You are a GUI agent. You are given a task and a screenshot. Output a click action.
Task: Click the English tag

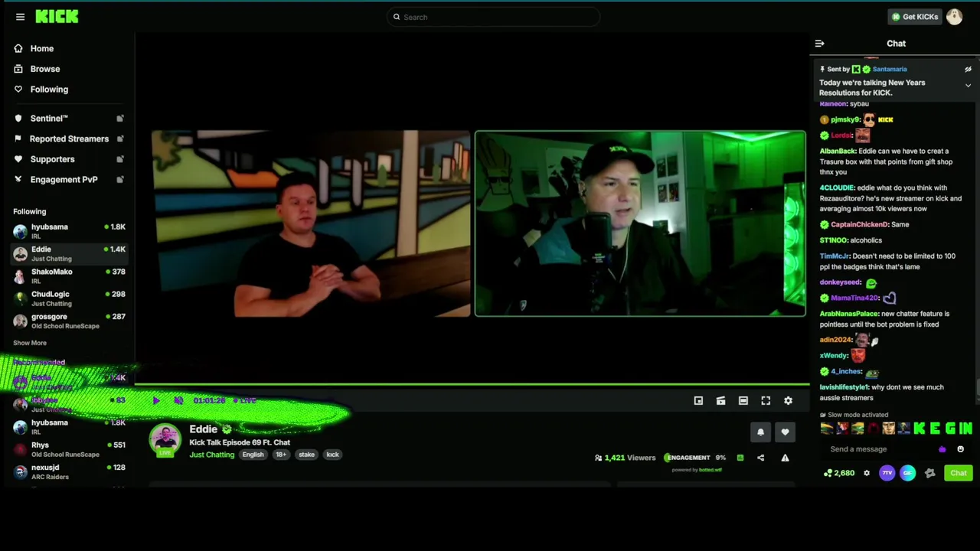tap(253, 455)
